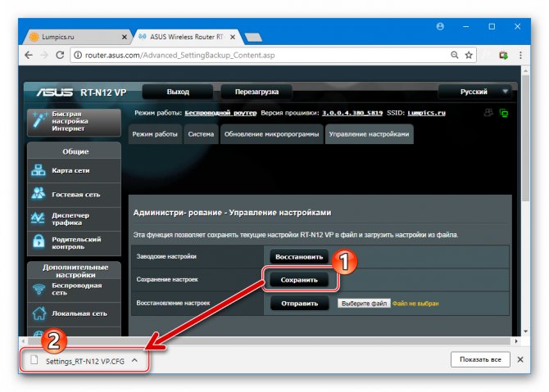Select the ASUS Wireless Router tab

point(188,37)
